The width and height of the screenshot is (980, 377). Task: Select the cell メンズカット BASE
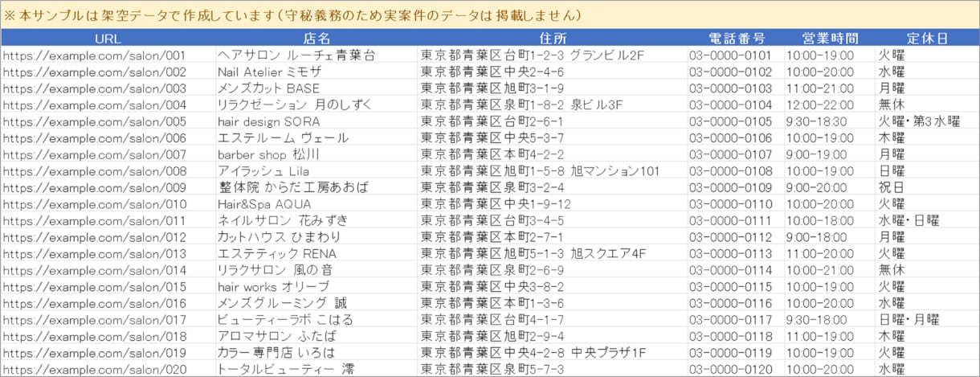(x=316, y=88)
